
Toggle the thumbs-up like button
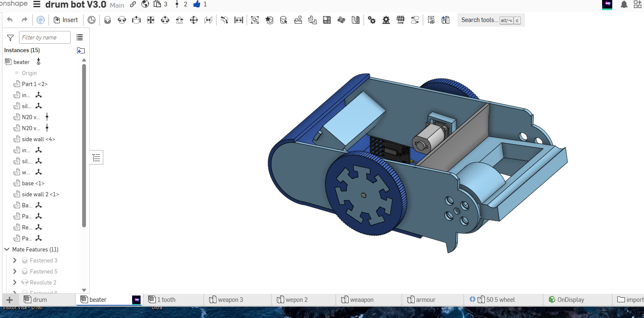197,4
